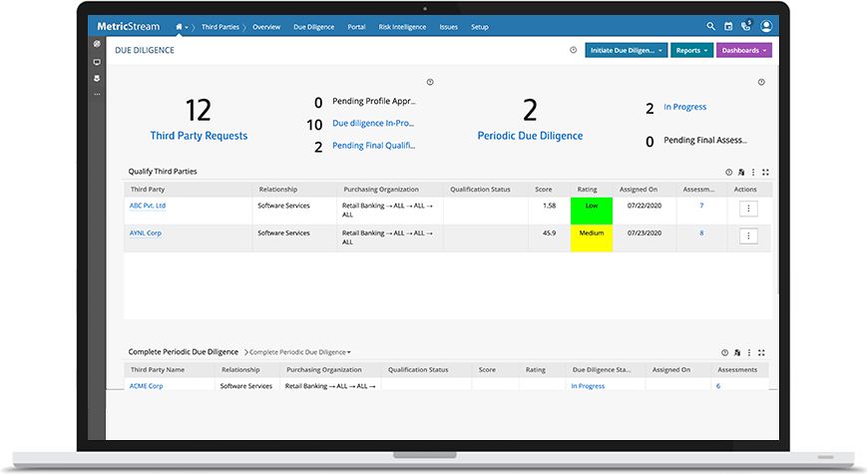This screenshot has width=868, height=474.
Task: Click Periodic Due Diligence link
Action: tap(531, 136)
